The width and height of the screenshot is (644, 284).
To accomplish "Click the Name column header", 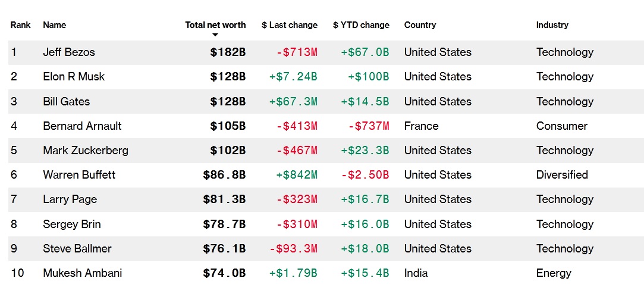I will pyautogui.click(x=55, y=25).
